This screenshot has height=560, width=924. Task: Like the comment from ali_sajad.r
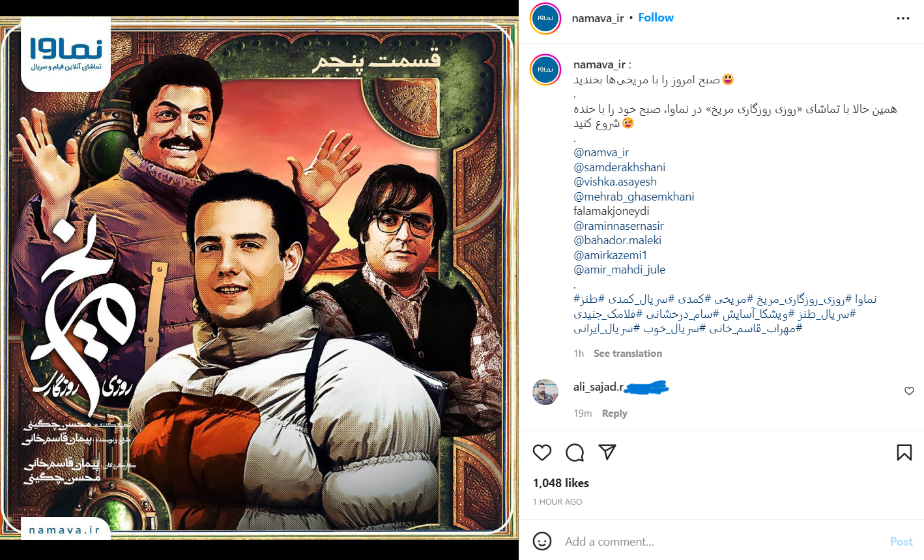coord(909,391)
